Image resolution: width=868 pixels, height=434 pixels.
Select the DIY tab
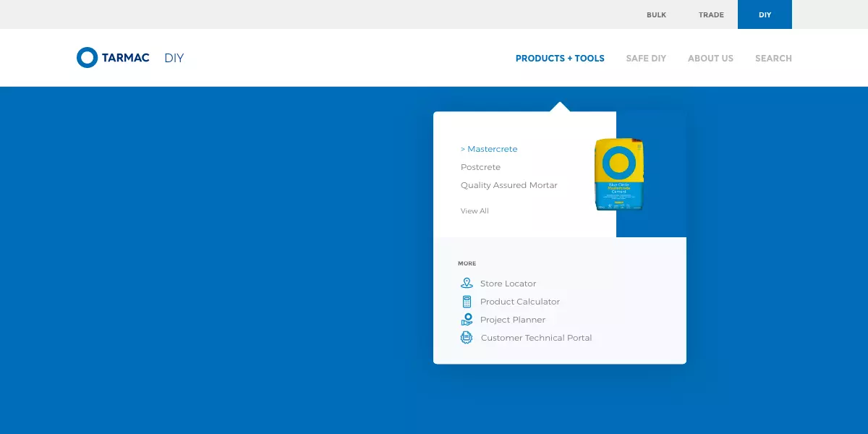pos(765,14)
